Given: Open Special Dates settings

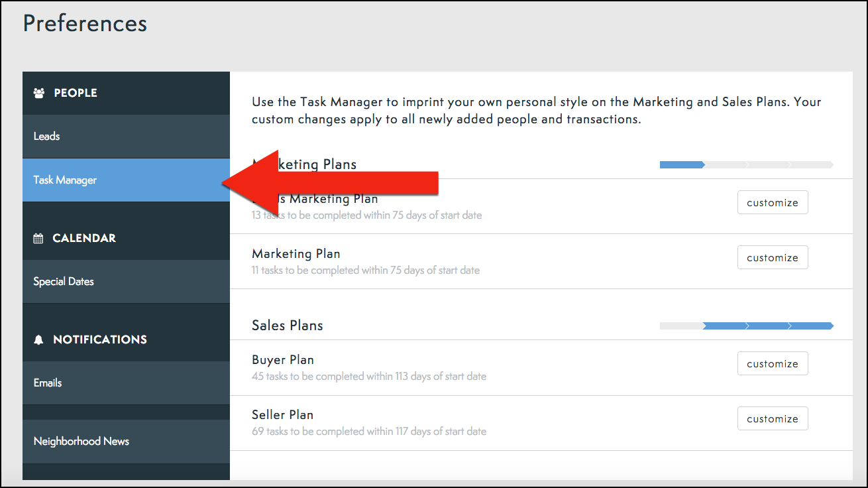Looking at the screenshot, I should pos(63,281).
